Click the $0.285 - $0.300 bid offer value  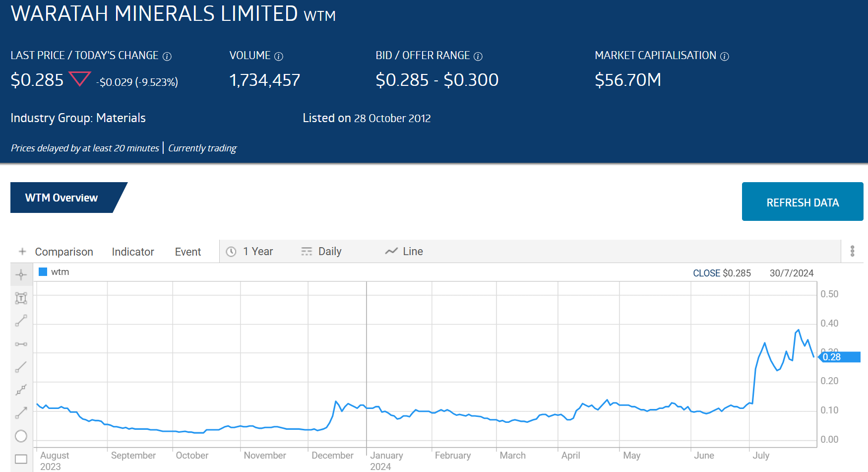coord(437,80)
